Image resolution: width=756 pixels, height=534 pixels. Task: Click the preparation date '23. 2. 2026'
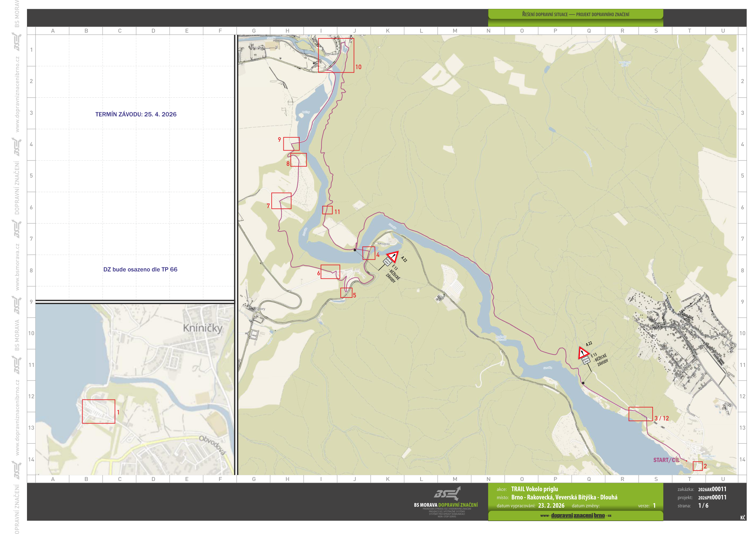click(551, 505)
